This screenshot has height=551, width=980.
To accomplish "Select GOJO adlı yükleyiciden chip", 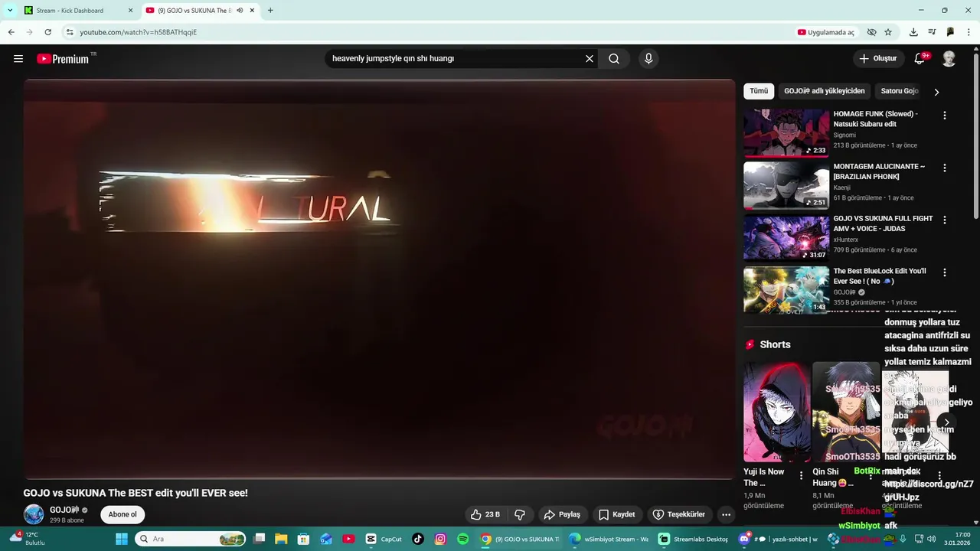I will tap(825, 91).
